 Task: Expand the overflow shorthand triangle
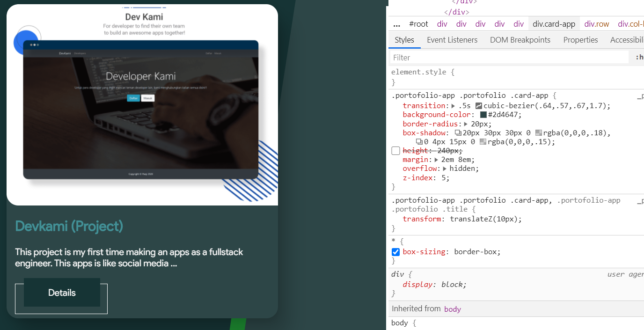click(x=445, y=169)
